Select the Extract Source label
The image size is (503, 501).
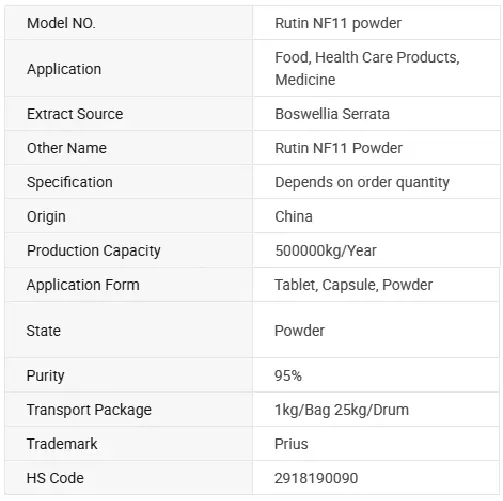tap(75, 114)
